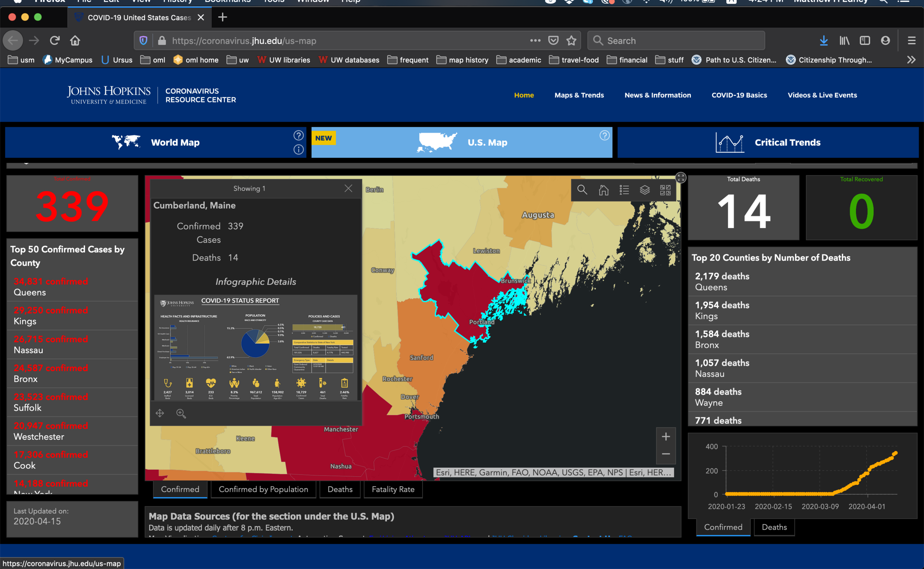Open the basemap gallery grid icon

[665, 190]
